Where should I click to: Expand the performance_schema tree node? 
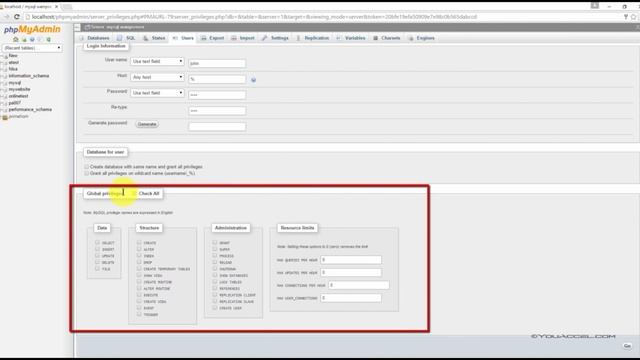2,110
